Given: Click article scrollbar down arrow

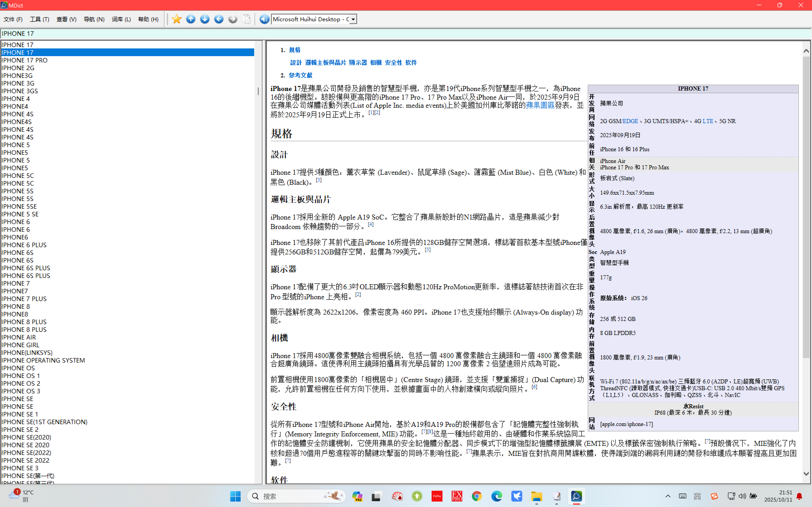Looking at the screenshot, I should tap(806, 474).
